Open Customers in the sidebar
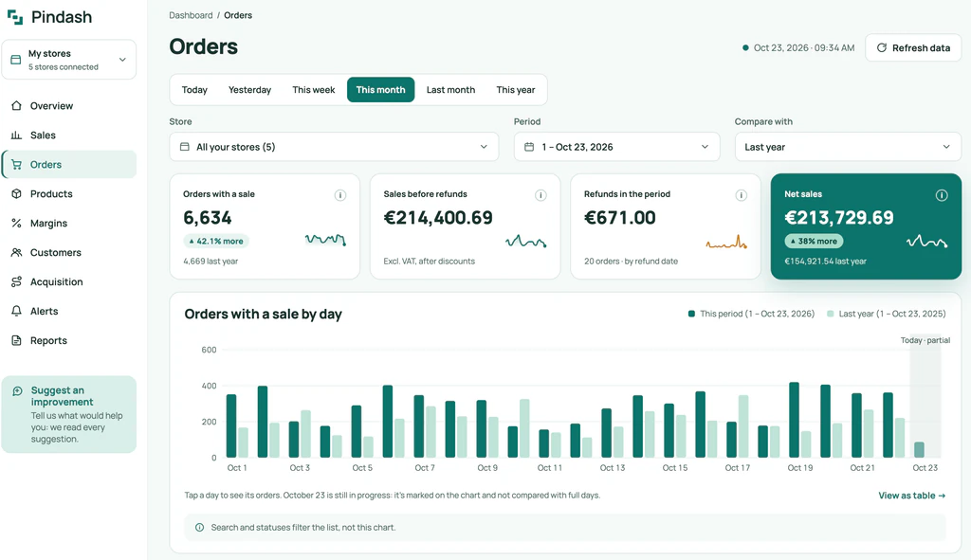This screenshot has height=560, width=971. [x=69, y=252]
